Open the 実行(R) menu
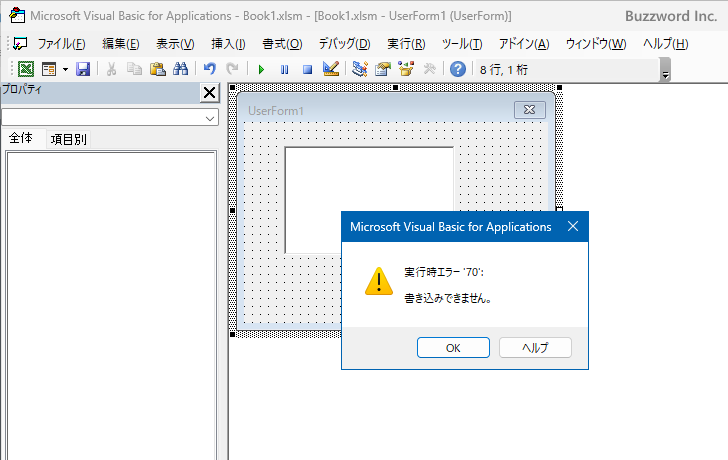This screenshot has width=728, height=460. [x=406, y=44]
